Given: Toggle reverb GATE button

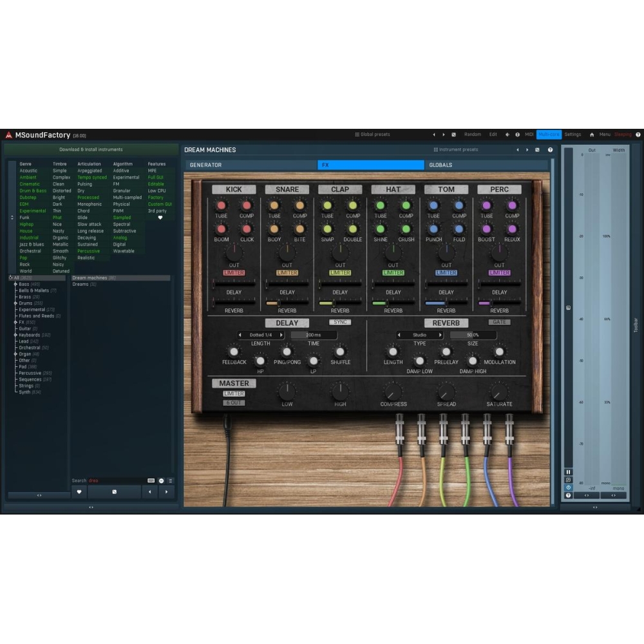Looking at the screenshot, I should 500,322.
